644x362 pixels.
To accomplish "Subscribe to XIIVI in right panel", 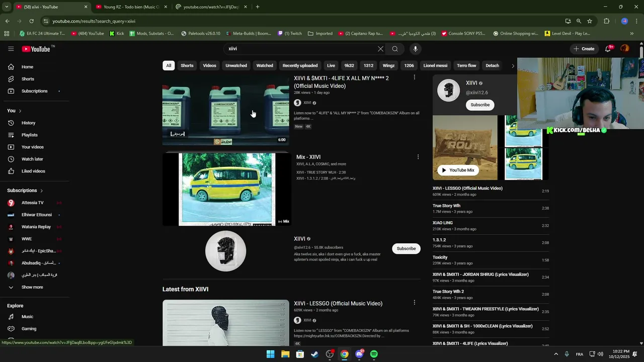I will point(480,105).
